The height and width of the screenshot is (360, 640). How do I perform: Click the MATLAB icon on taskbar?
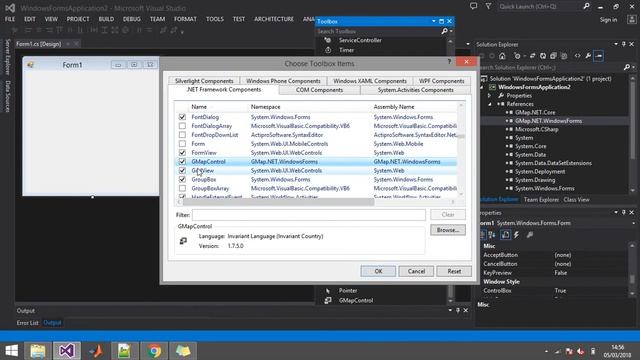(96, 351)
